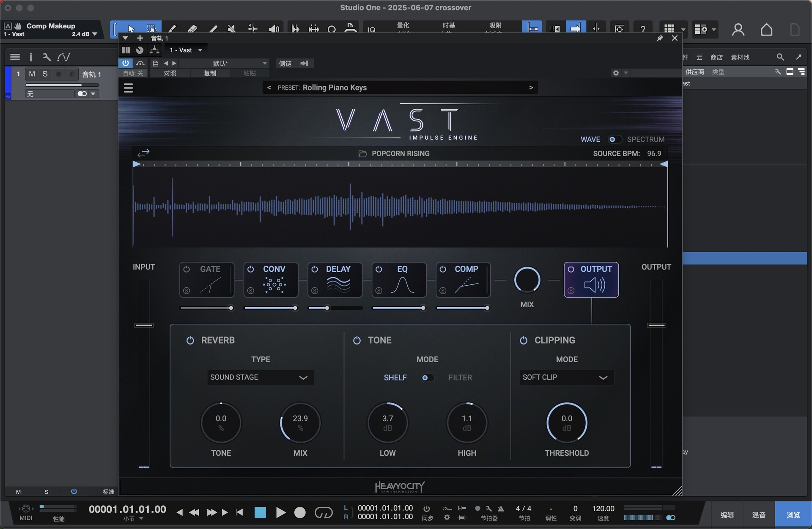Image resolution: width=812 pixels, height=529 pixels.
Task: Toggle the plugin bypass power button
Action: click(x=126, y=63)
